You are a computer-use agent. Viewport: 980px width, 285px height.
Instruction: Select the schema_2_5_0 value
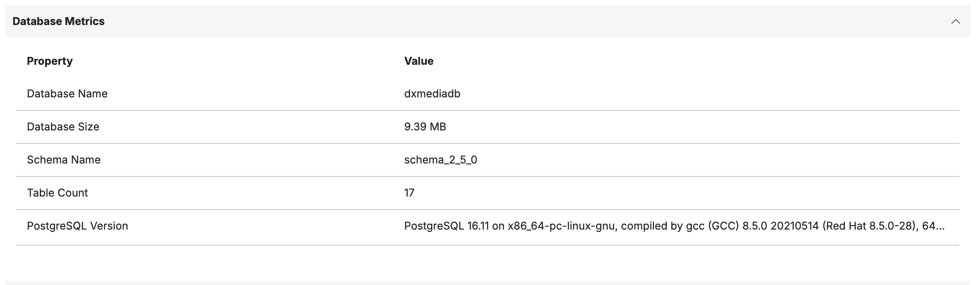tap(441, 159)
